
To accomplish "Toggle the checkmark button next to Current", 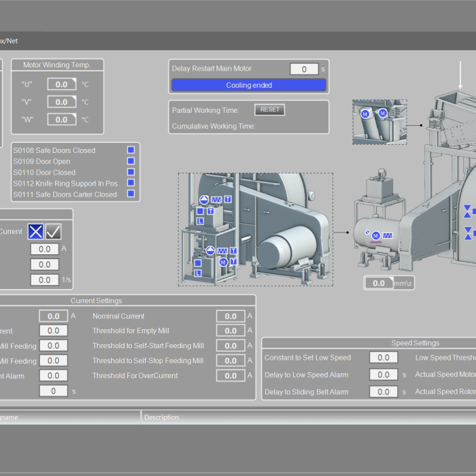I will coord(53,232).
